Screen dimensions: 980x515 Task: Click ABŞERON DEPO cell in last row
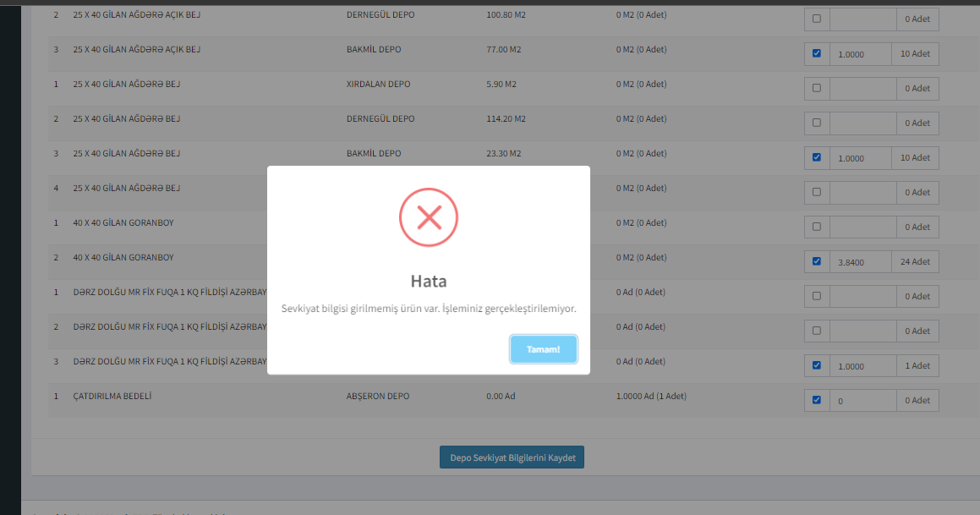[376, 396]
